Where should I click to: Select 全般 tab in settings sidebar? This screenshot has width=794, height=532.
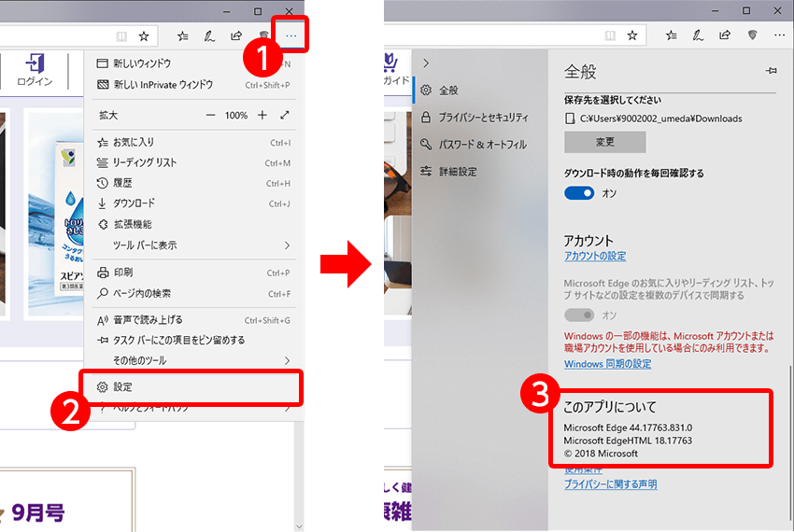coord(481,91)
